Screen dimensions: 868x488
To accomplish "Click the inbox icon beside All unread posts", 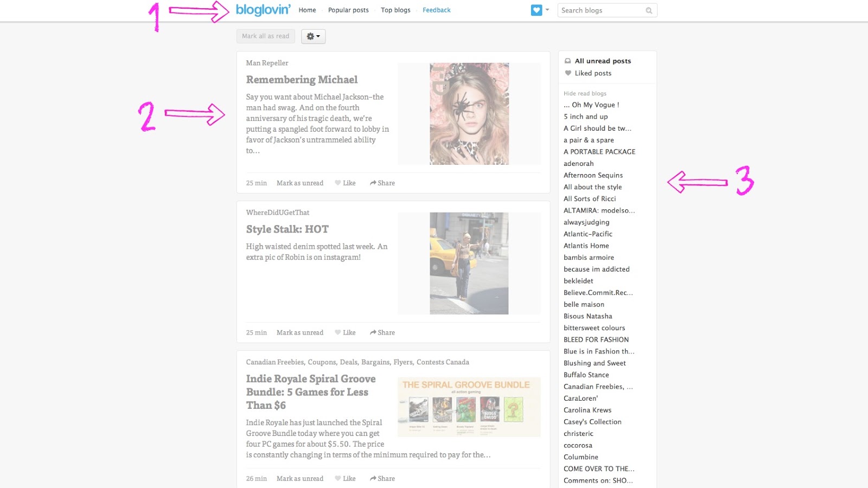I will pos(568,61).
